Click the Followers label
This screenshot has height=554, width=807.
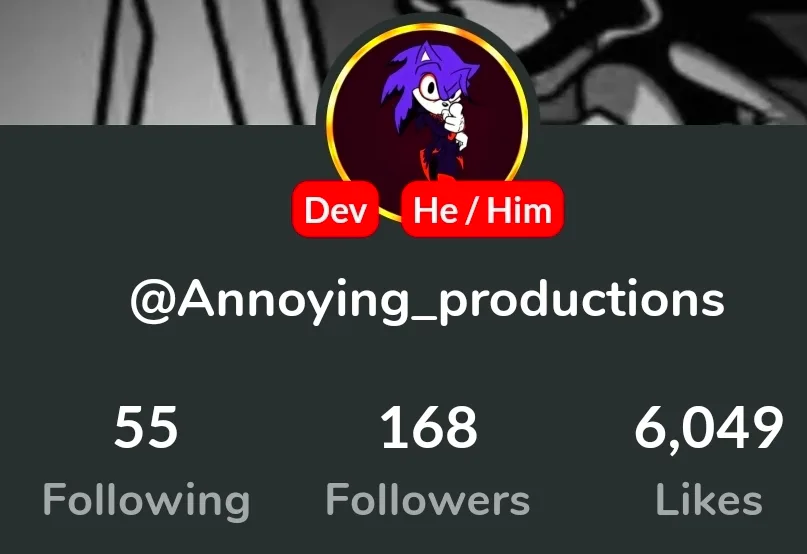pyautogui.click(x=428, y=499)
